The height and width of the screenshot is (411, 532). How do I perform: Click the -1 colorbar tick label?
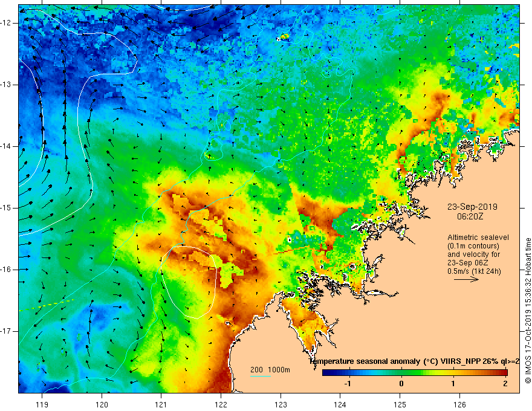[x=347, y=384]
